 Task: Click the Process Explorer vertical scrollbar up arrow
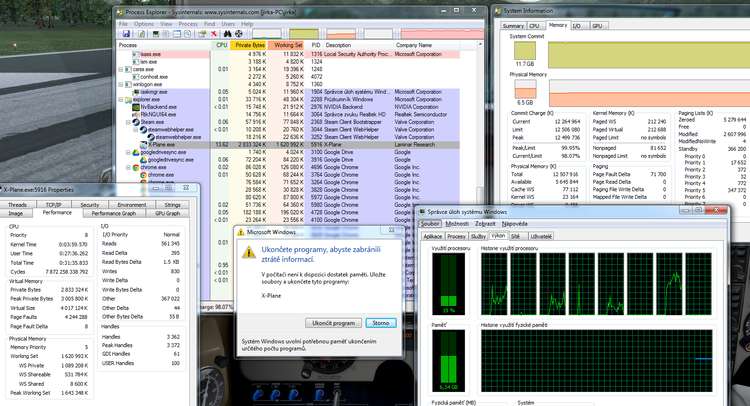pyautogui.click(x=480, y=45)
